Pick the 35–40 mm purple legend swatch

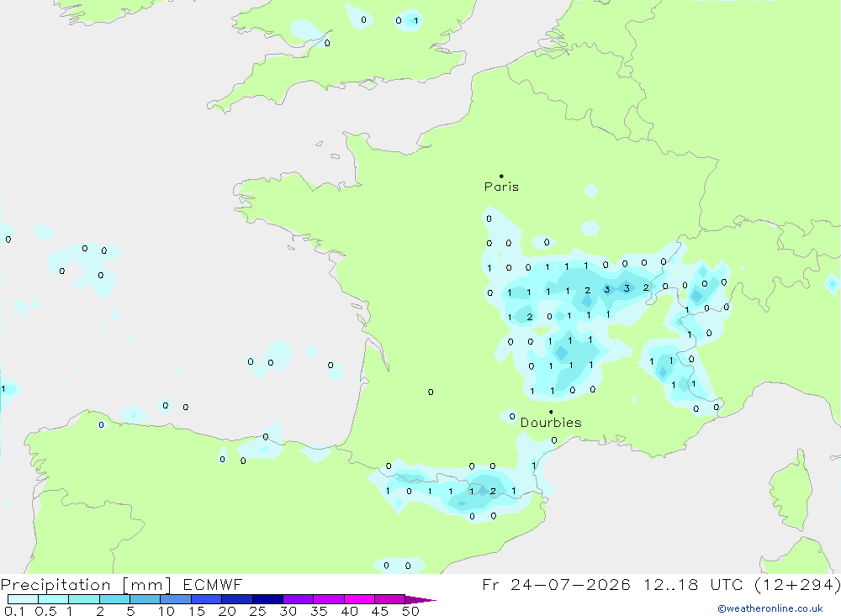point(329,599)
